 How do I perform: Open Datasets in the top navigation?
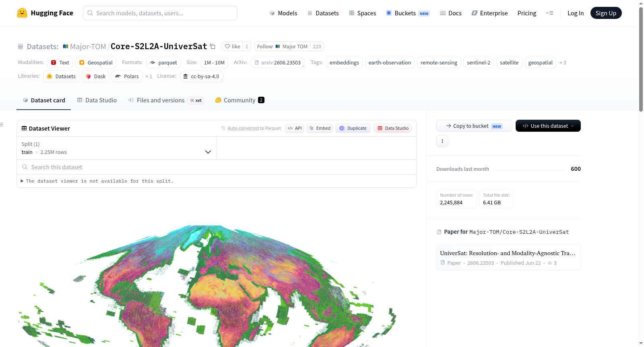[x=323, y=13]
